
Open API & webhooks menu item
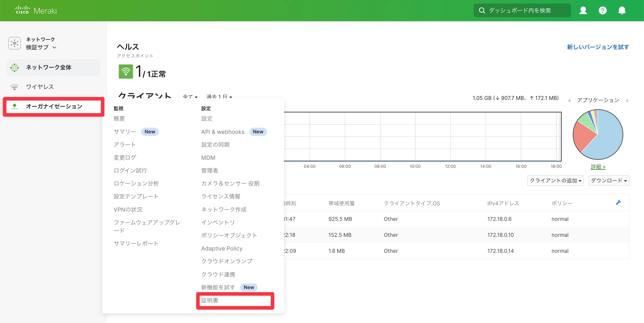click(223, 132)
